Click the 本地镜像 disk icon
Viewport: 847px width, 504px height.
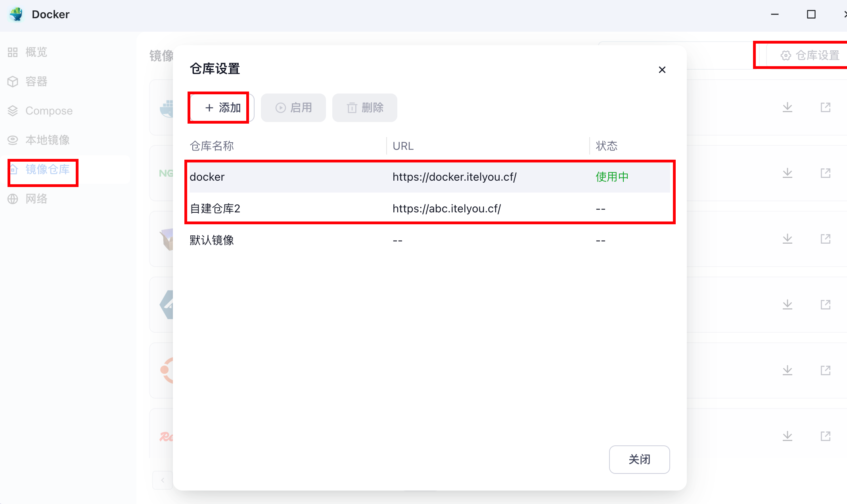point(13,140)
